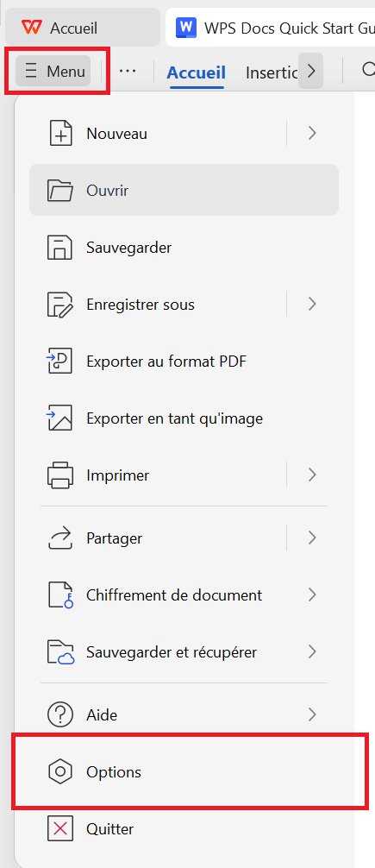Click the Exporter au format PDF icon
The width and height of the screenshot is (375, 868).
point(60,362)
